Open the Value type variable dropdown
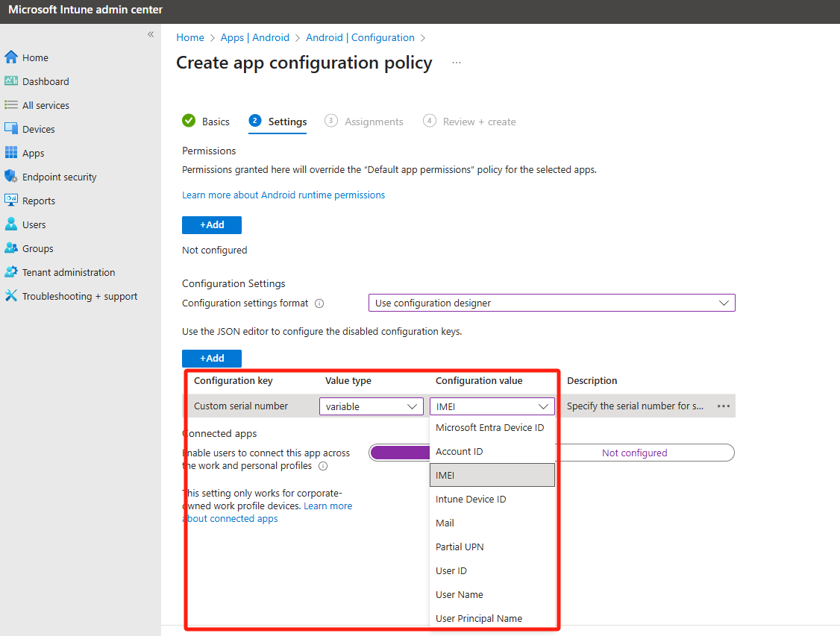The height and width of the screenshot is (636, 840). (x=372, y=406)
